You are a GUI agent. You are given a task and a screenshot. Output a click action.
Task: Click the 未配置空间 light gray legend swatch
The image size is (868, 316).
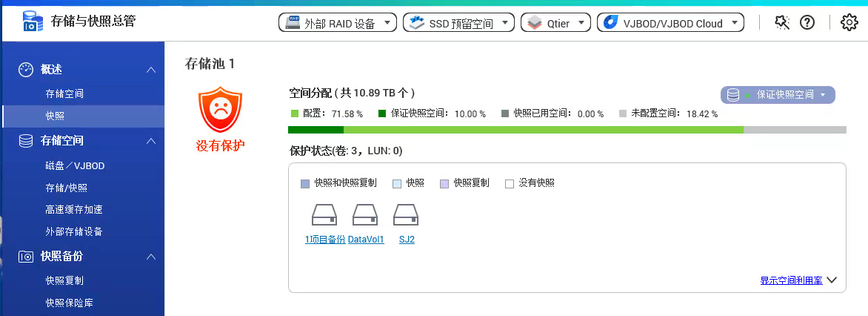pyautogui.click(x=622, y=113)
